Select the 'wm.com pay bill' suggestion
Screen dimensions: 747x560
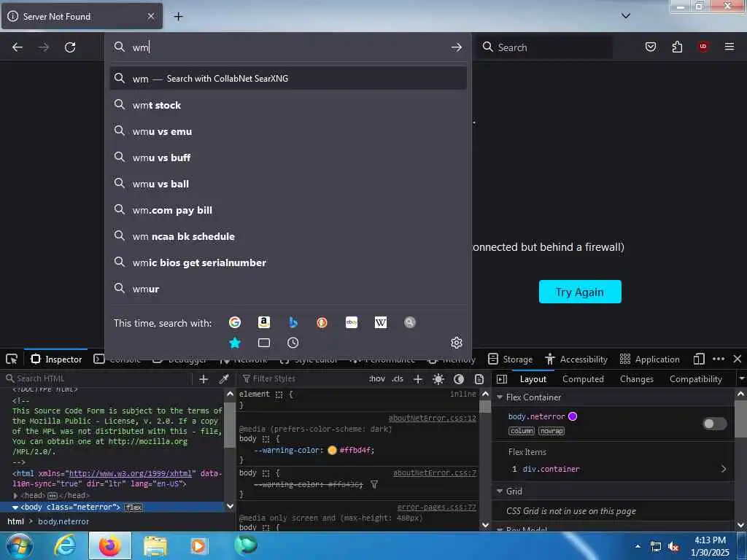pos(288,209)
